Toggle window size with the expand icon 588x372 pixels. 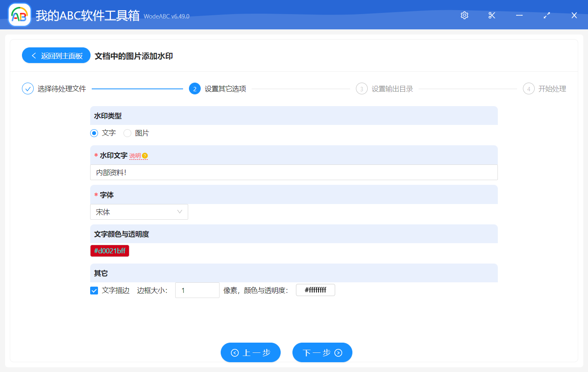click(547, 15)
